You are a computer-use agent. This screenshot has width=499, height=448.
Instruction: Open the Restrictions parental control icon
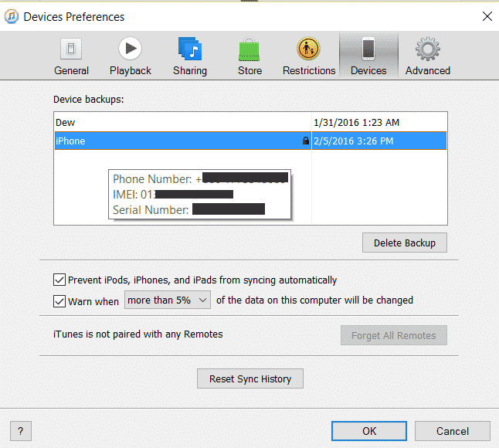click(309, 51)
